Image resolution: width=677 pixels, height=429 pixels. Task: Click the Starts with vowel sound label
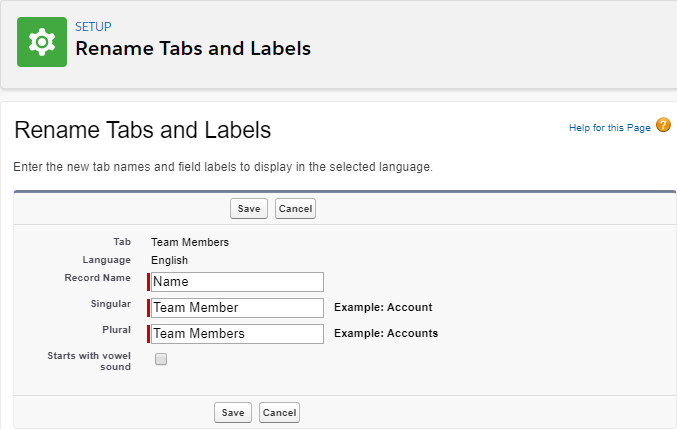click(89, 361)
